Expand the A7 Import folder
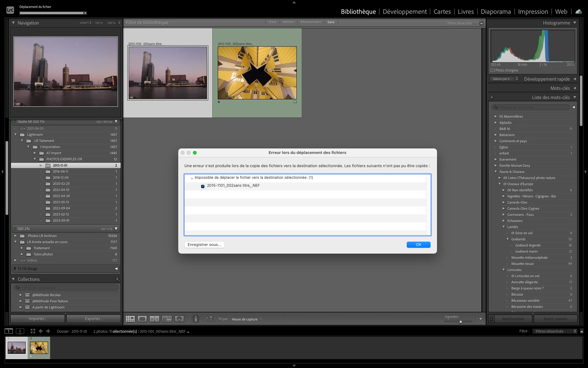The image size is (588, 368). (35, 153)
